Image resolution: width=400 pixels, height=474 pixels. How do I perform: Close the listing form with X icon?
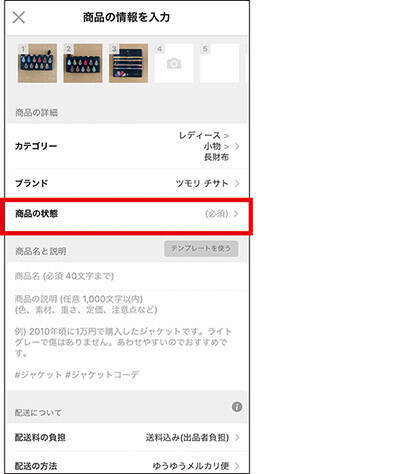click(19, 17)
